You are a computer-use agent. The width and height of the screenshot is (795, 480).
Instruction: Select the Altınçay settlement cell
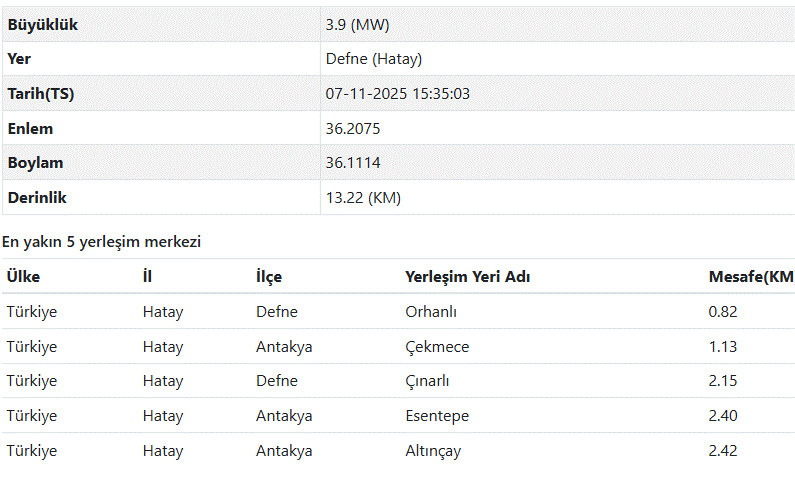pyautogui.click(x=432, y=451)
